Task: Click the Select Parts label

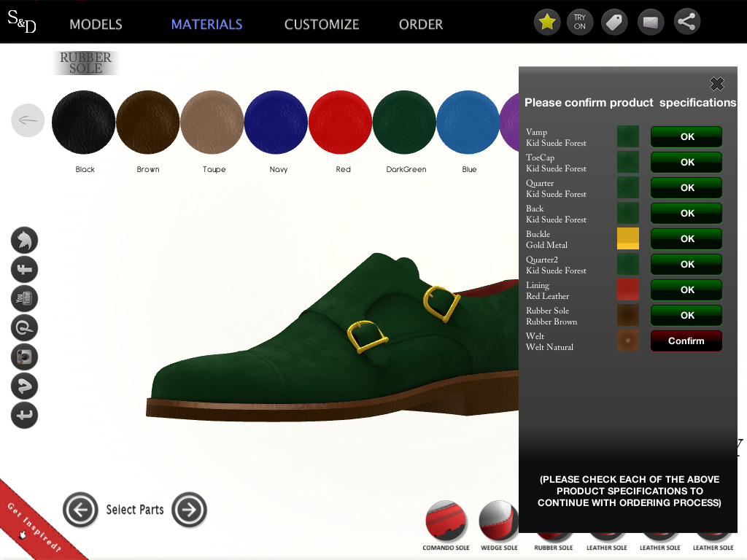Action: point(135,510)
